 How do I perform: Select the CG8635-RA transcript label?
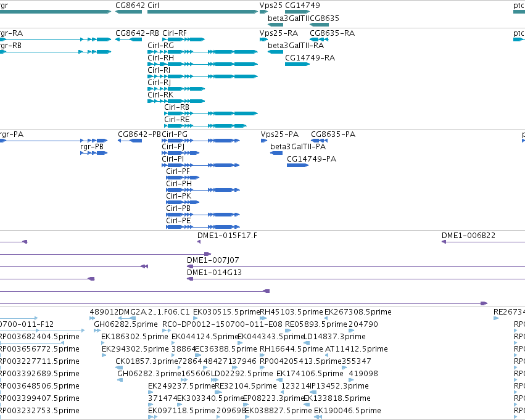coord(332,33)
